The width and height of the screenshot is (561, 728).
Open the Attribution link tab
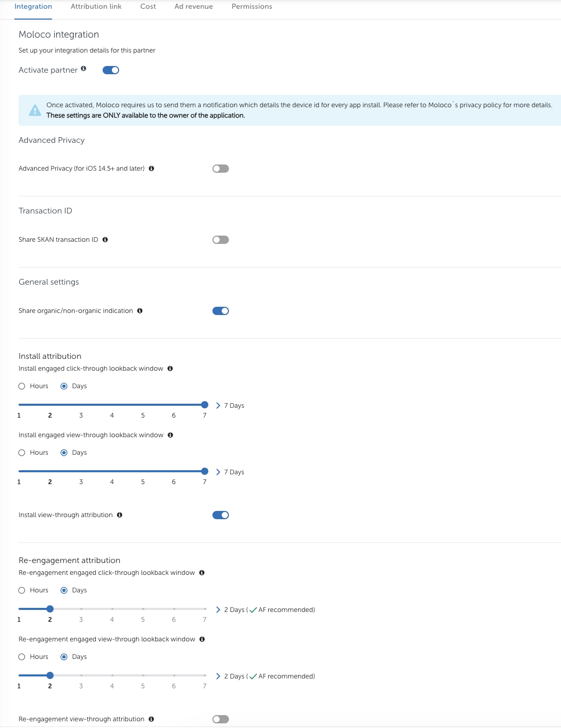[x=96, y=7]
